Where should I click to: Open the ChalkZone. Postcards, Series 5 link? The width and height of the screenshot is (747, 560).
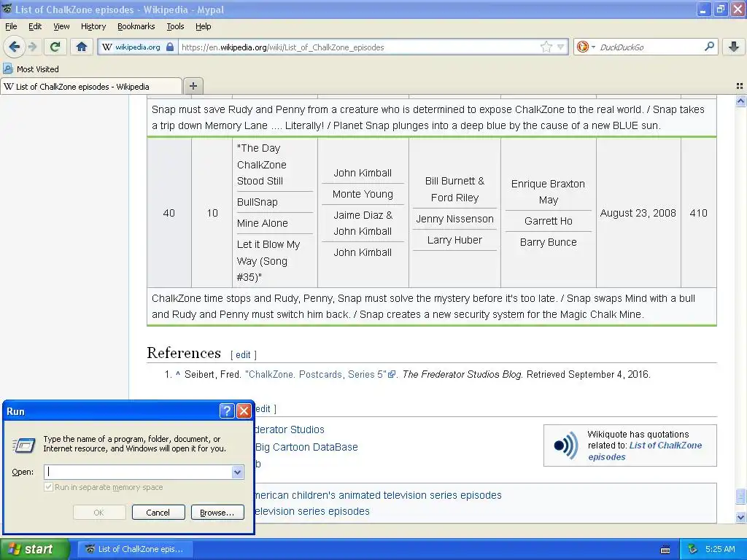(316, 374)
